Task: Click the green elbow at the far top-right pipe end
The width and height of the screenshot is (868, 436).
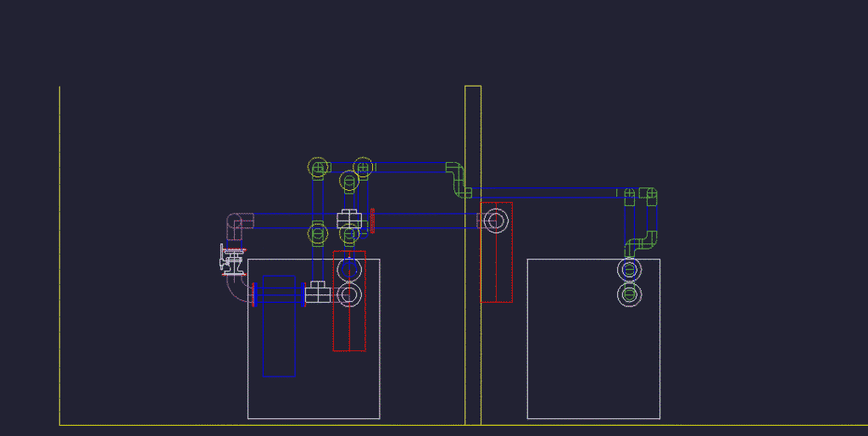Action: pyautogui.click(x=648, y=197)
